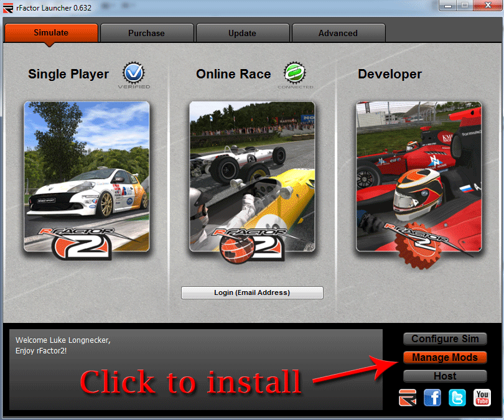Click the rFactor Launcher title bar icon
504x420 pixels.
pyautogui.click(x=7, y=7)
